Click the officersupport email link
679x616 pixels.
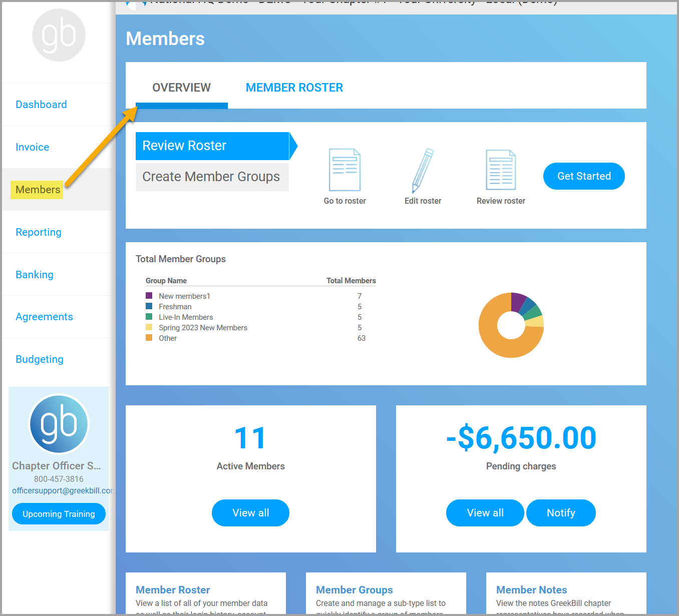(62, 490)
